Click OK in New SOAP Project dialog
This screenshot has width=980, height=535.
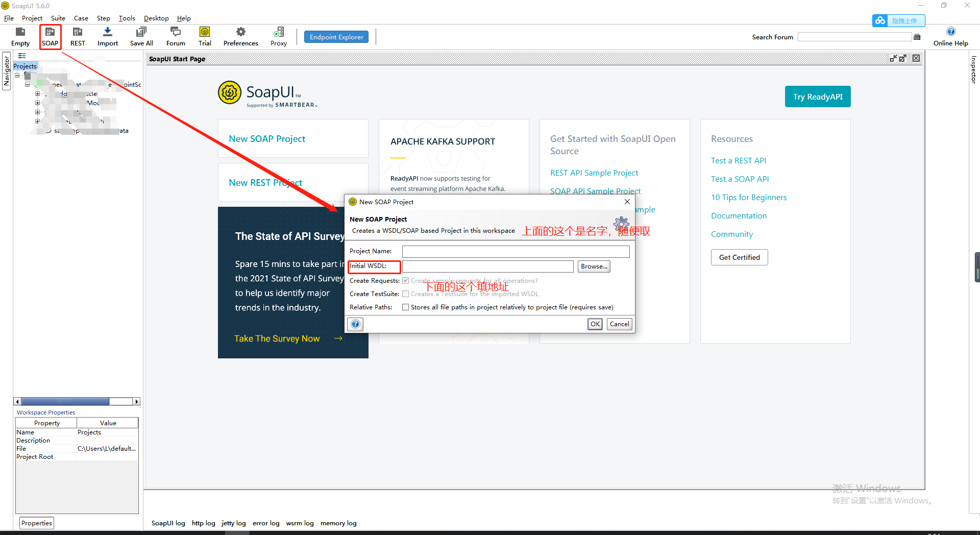595,324
